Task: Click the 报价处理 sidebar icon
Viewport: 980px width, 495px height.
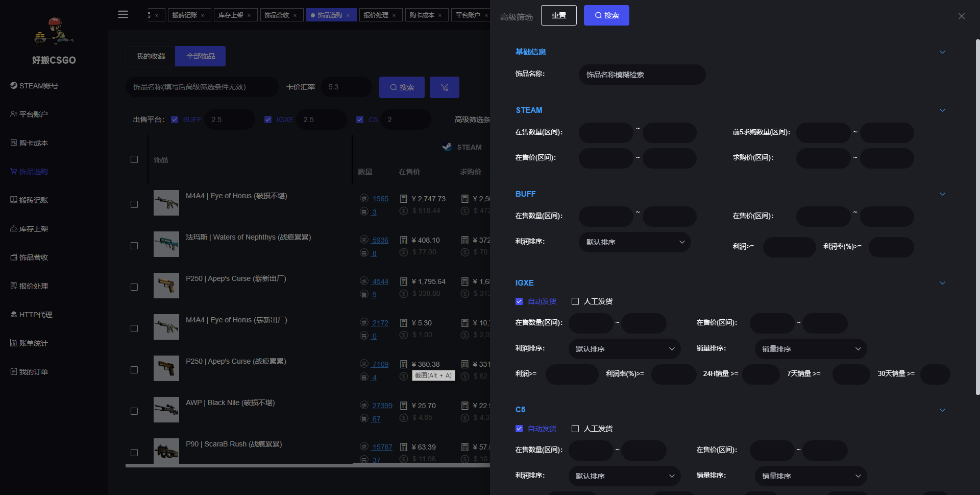Action: coord(14,286)
